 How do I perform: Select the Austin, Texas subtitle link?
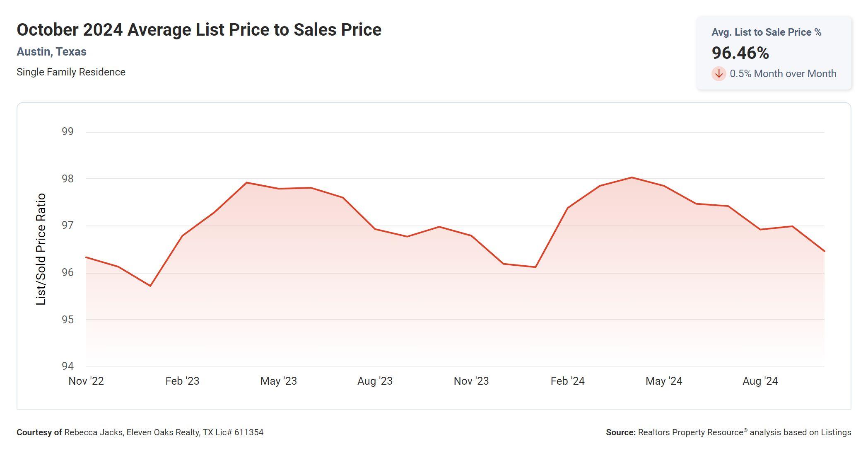(x=51, y=52)
